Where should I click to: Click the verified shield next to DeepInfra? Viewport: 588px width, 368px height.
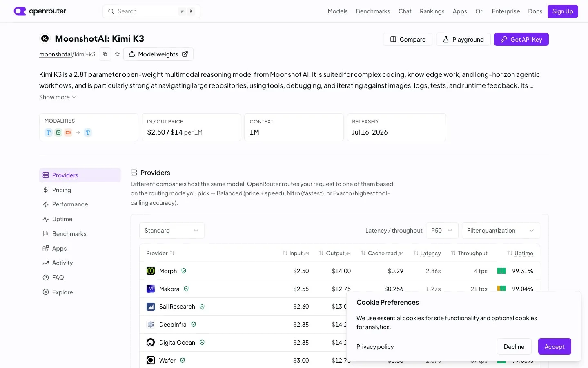tap(194, 324)
